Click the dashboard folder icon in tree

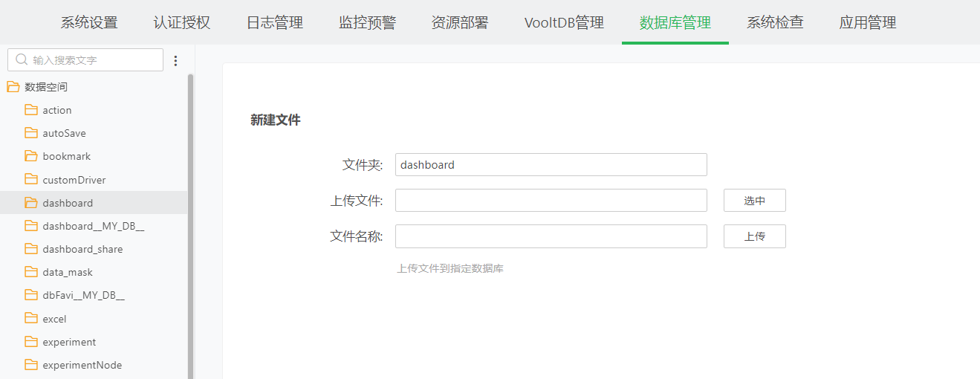(30, 202)
